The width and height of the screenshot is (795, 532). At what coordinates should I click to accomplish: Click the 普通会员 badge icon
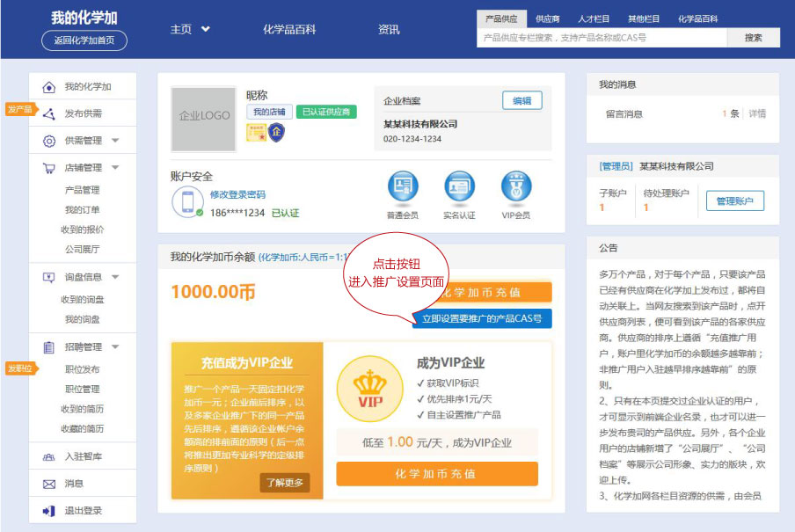click(403, 186)
